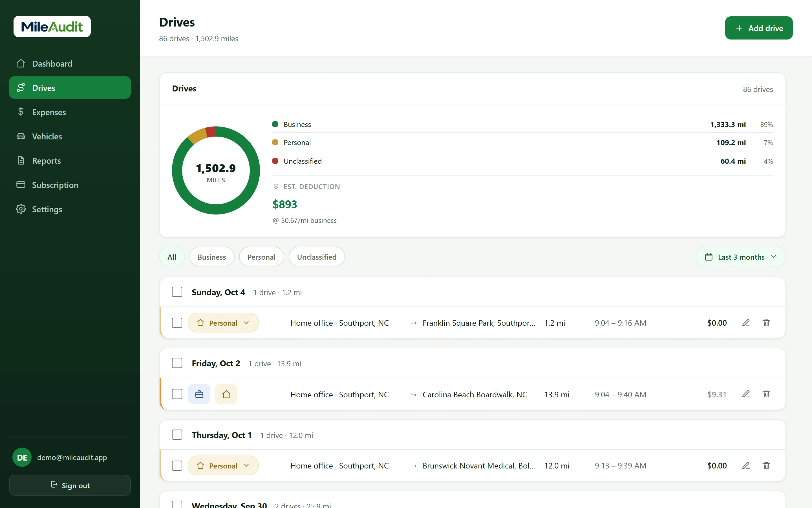
Task: Select all drives for Thursday, Oct 1
Action: click(177, 435)
